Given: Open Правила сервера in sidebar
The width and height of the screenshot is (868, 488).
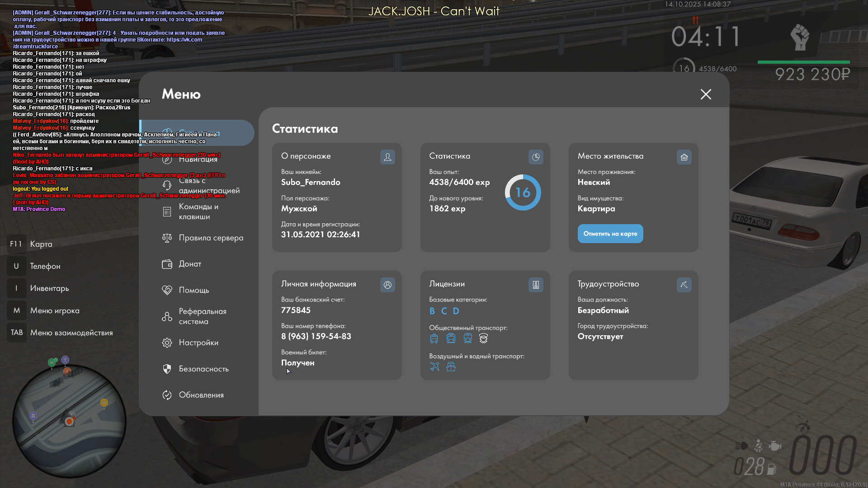Looking at the screenshot, I should 211,238.
